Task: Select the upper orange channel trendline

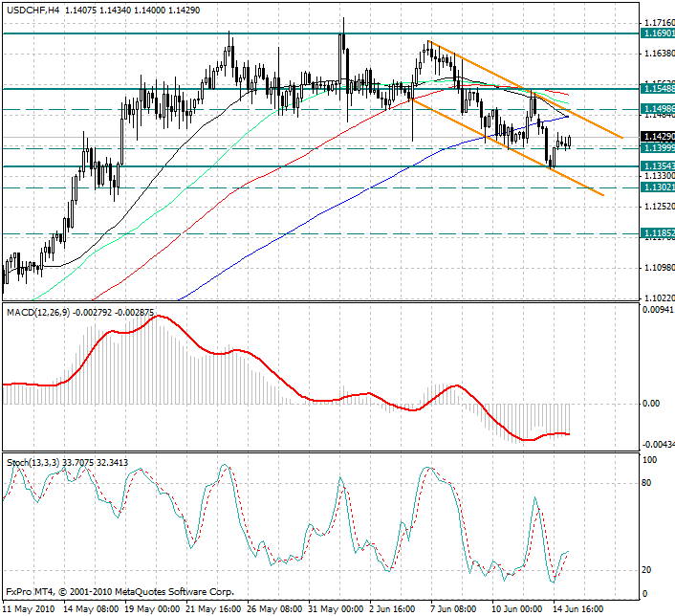Action: click(x=525, y=89)
